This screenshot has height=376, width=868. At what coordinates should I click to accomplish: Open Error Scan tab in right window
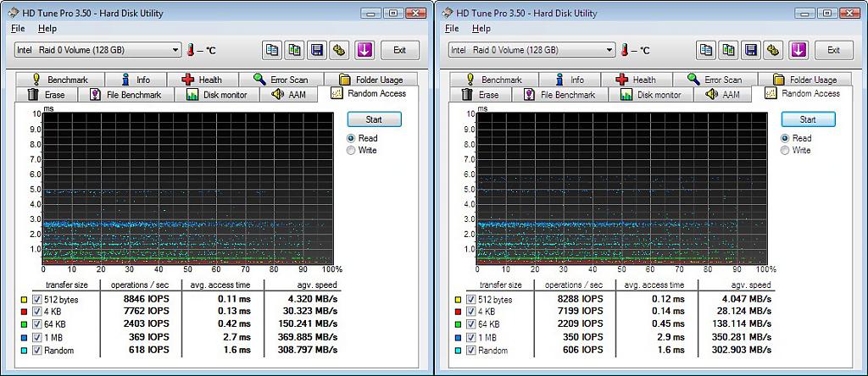[715, 80]
